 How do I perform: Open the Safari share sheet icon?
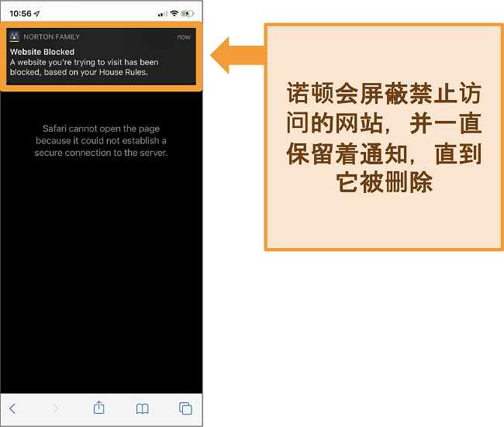[99, 408]
